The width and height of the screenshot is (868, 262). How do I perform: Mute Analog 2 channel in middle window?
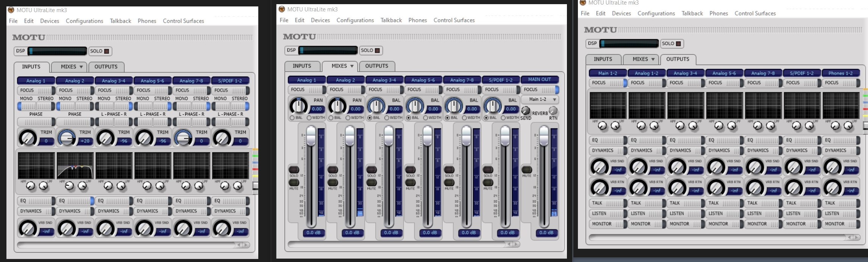(333, 182)
